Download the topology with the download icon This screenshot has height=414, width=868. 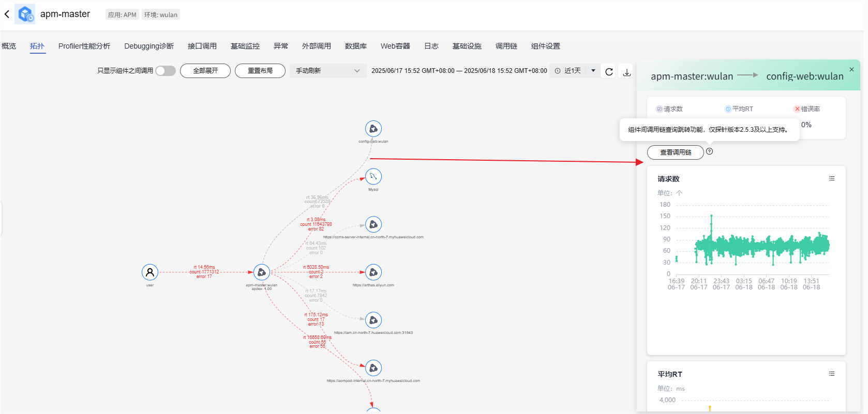(626, 71)
